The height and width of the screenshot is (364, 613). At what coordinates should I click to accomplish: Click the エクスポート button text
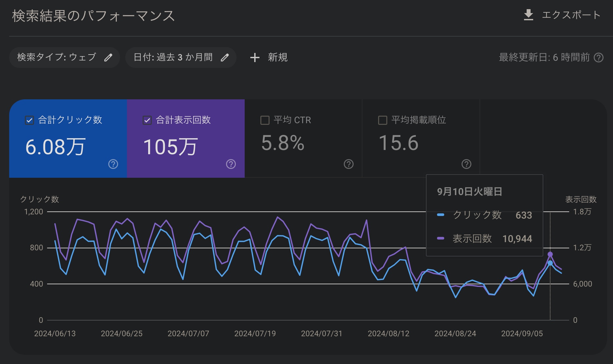(571, 15)
